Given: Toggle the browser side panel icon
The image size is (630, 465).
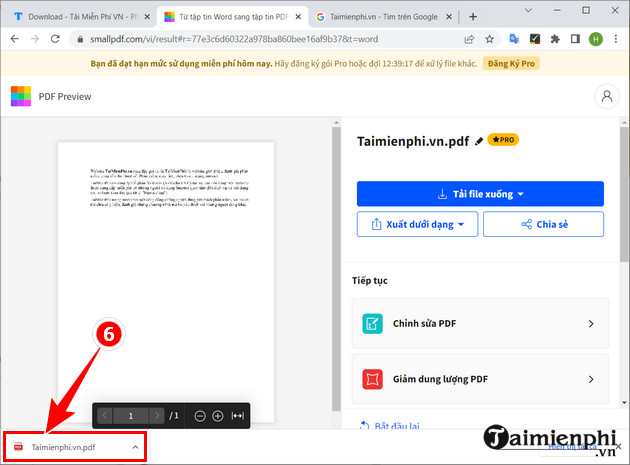Looking at the screenshot, I should pos(575,39).
